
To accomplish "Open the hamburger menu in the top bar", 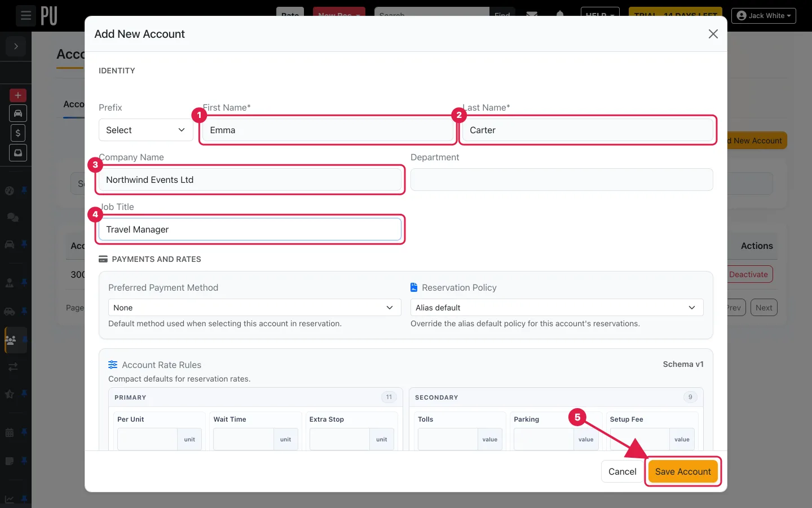I will pos(26,16).
